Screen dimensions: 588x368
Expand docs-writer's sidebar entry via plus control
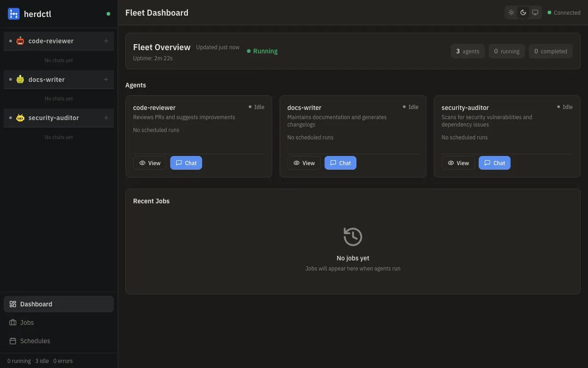click(x=106, y=79)
